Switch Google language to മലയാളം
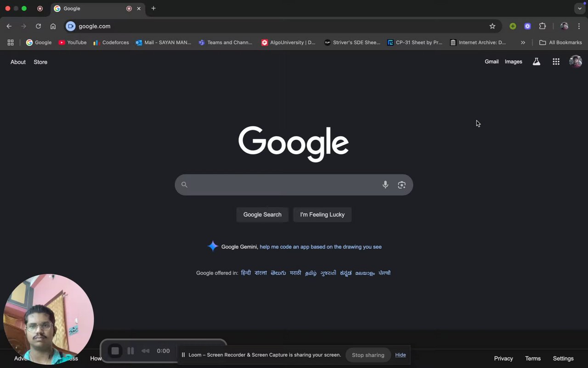The width and height of the screenshot is (588, 368). [x=365, y=273]
